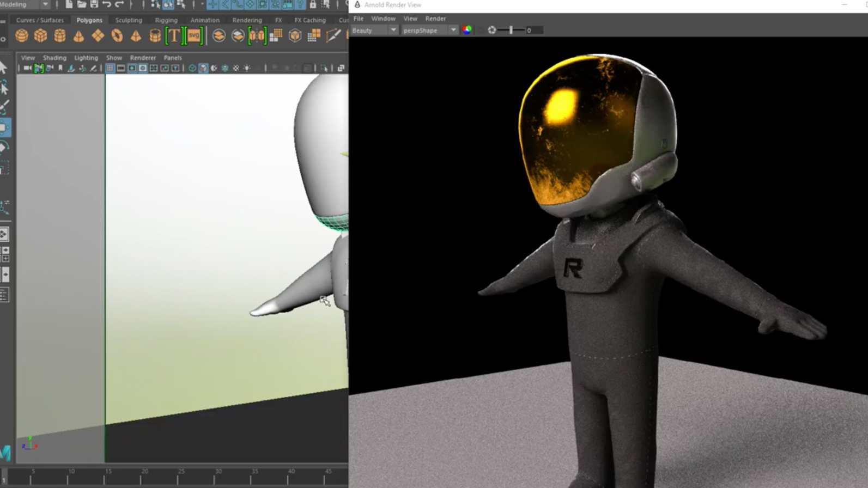The image size is (868, 488).
Task: Create a polygon cone from the shelf
Action: [79, 36]
